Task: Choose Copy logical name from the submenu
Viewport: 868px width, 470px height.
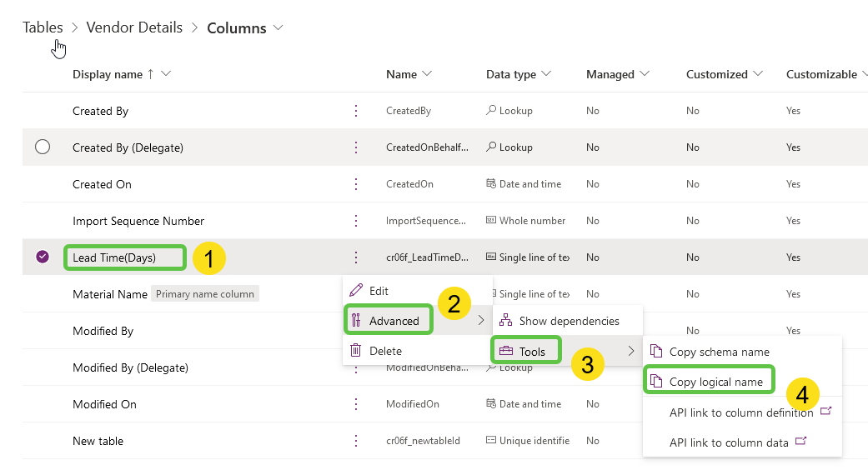Action: 715,382
